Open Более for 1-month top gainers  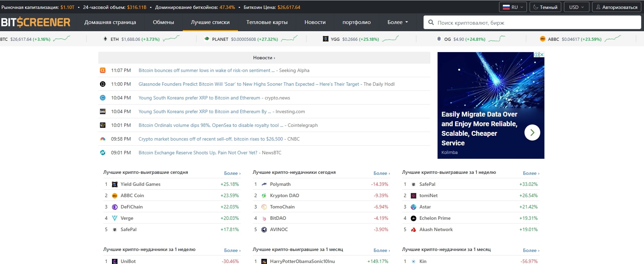tap(382, 251)
